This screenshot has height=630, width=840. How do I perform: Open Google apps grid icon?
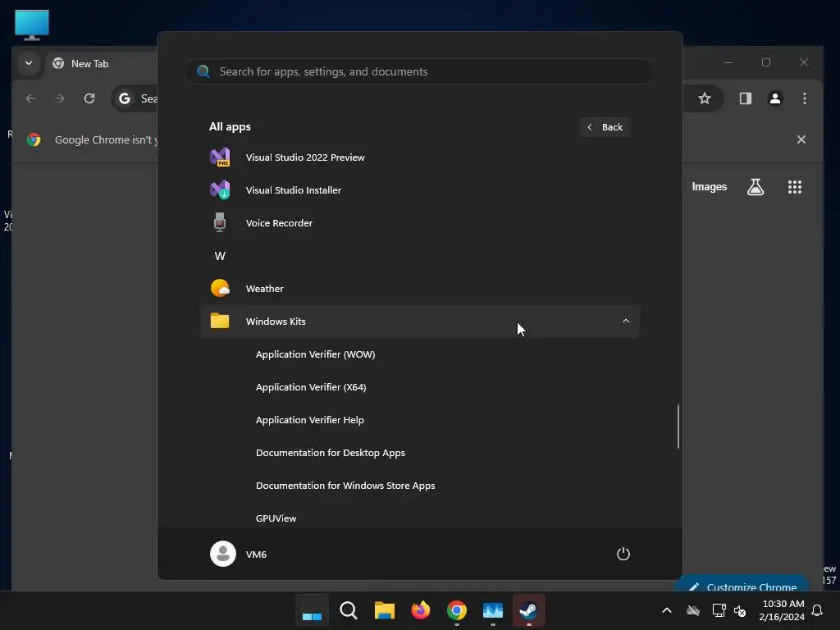coord(794,187)
